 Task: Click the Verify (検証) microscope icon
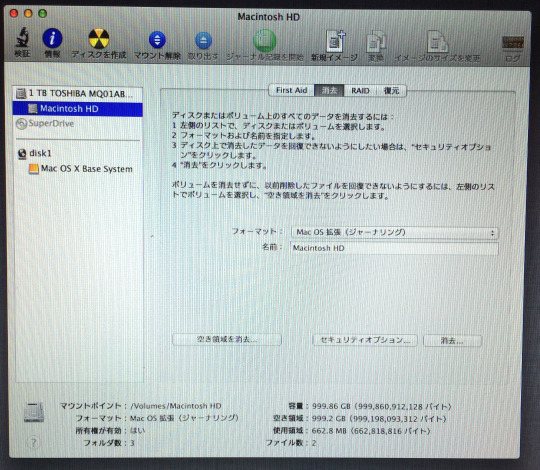click(23, 38)
